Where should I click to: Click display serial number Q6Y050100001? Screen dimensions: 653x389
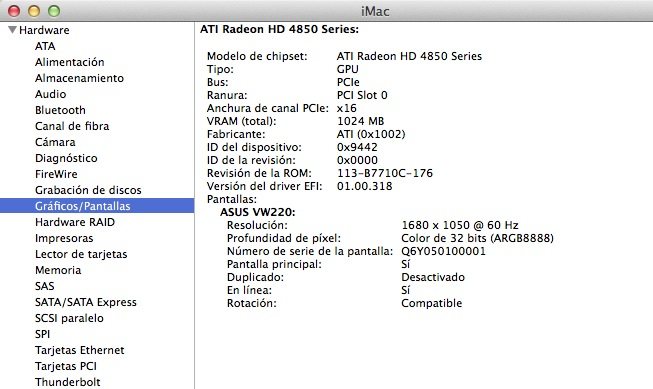443,251
